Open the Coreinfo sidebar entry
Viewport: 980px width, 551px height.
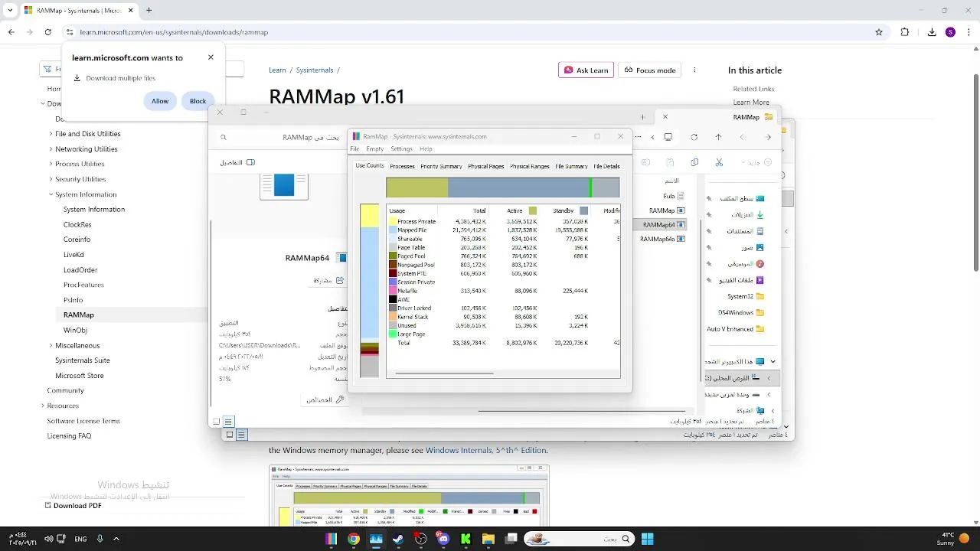[x=77, y=240]
